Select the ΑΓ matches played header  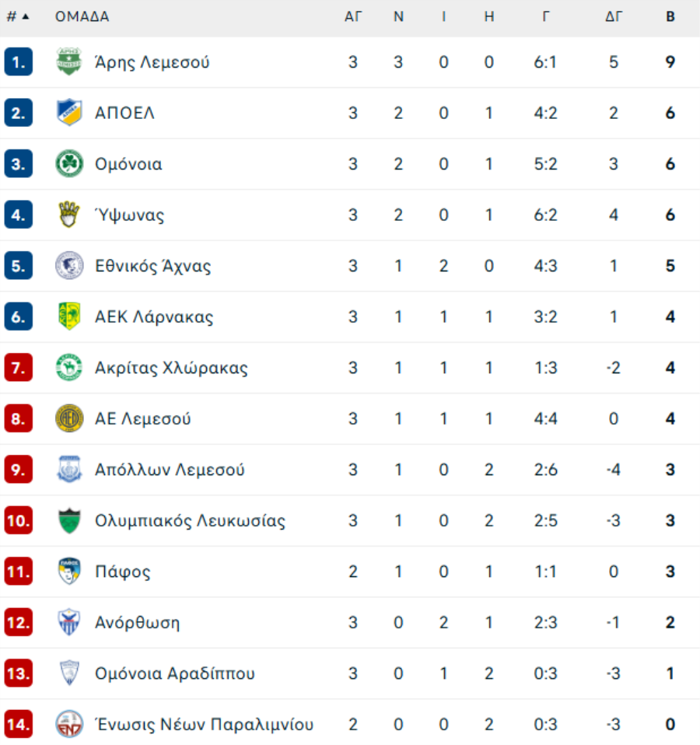(x=353, y=16)
